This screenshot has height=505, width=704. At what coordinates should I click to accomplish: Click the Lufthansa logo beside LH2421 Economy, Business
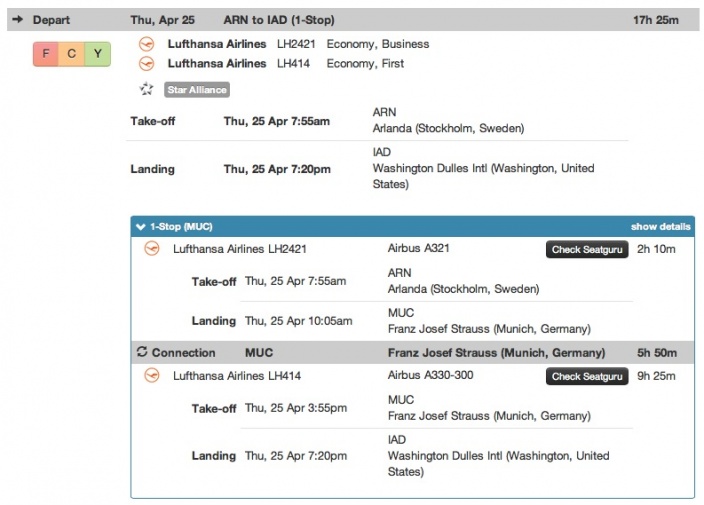tap(147, 44)
